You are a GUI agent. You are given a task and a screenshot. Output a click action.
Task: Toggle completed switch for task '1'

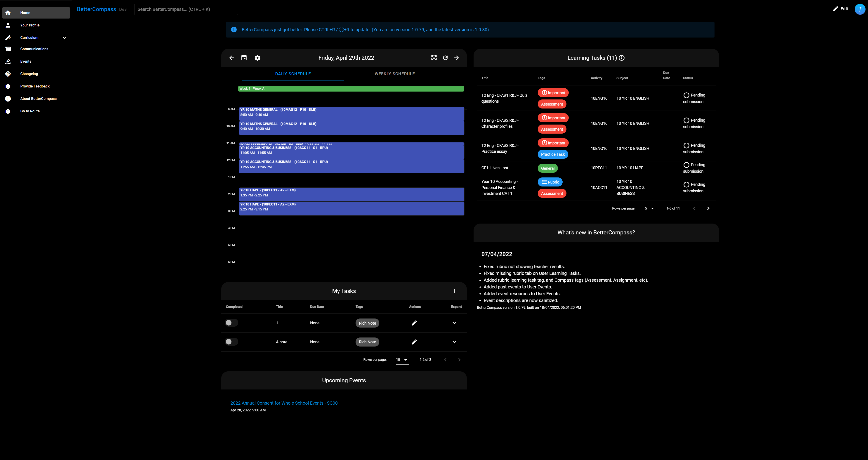point(231,323)
